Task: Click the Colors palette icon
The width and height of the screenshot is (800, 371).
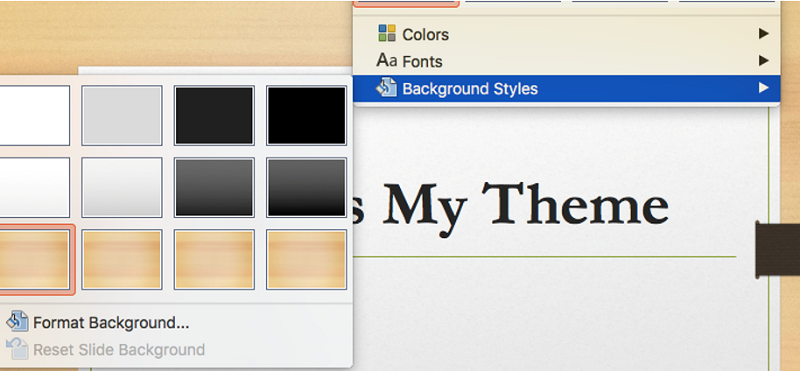Action: coord(387,33)
